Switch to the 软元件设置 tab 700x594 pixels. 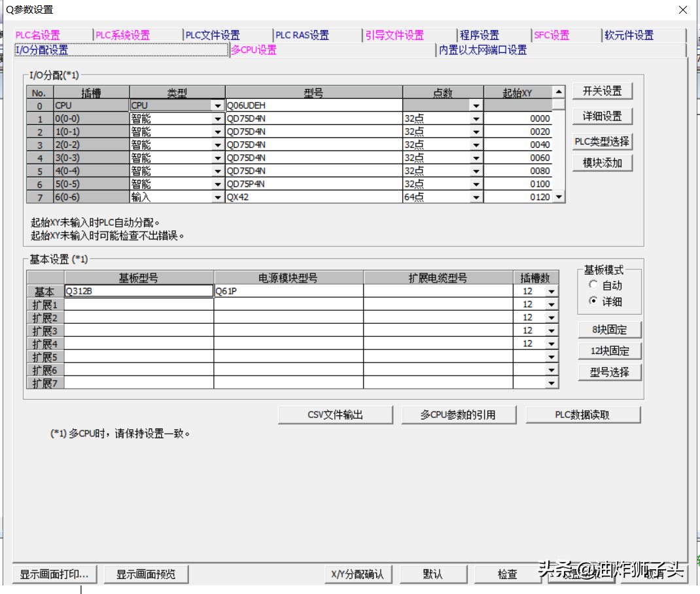pyautogui.click(x=629, y=35)
